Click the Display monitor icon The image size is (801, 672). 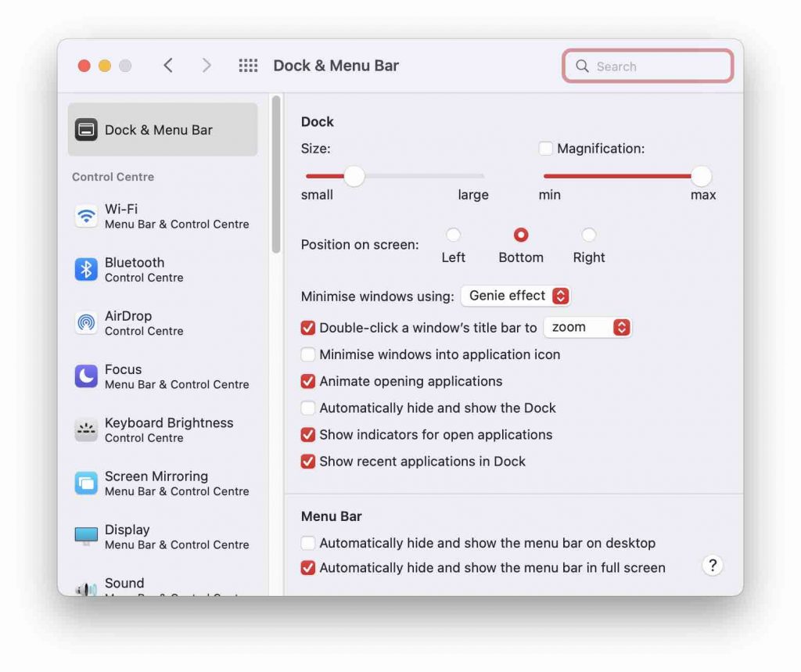[x=86, y=536]
